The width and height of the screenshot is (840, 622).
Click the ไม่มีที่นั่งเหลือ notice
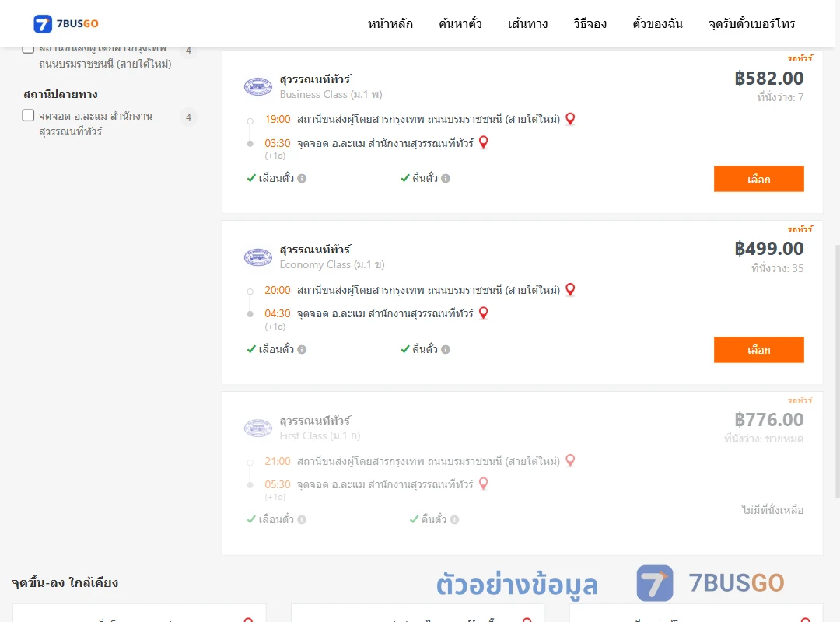pos(772,510)
